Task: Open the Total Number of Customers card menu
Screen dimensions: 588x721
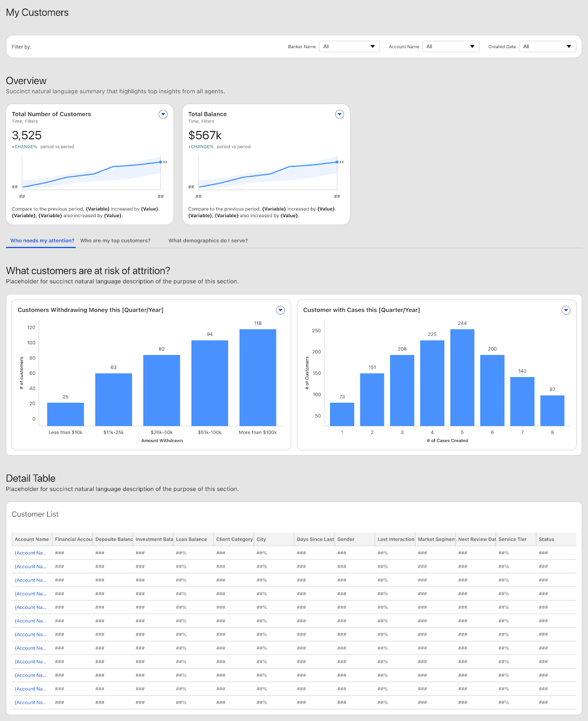Action: pyautogui.click(x=163, y=114)
